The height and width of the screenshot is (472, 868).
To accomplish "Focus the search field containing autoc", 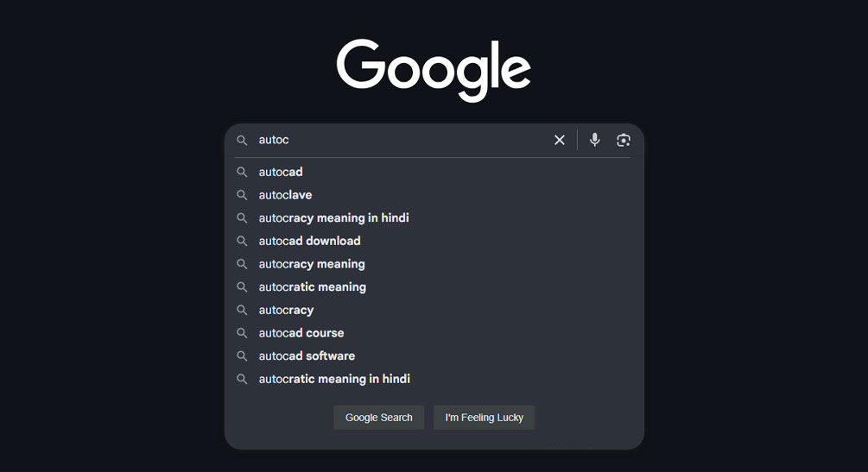I will pyautogui.click(x=402, y=140).
